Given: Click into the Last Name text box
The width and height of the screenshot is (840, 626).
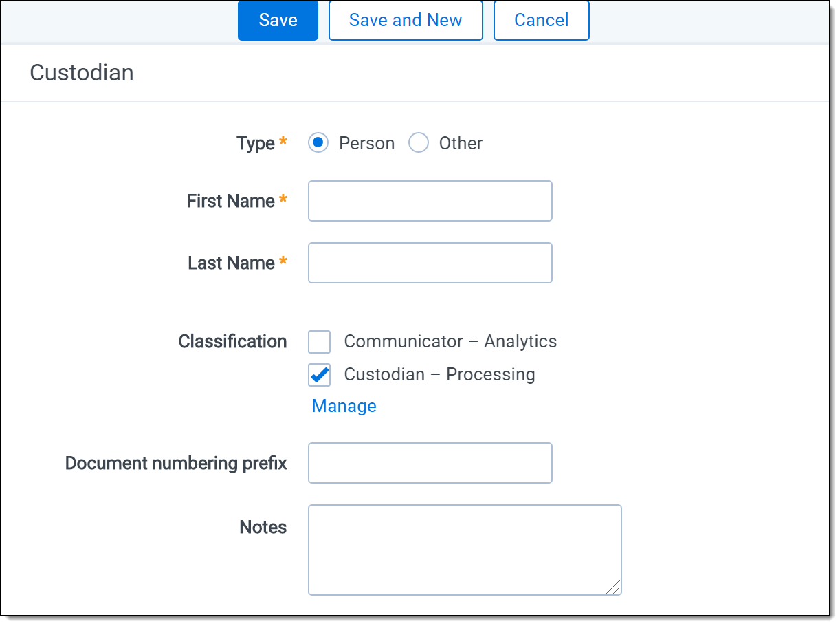Looking at the screenshot, I should click(x=430, y=263).
